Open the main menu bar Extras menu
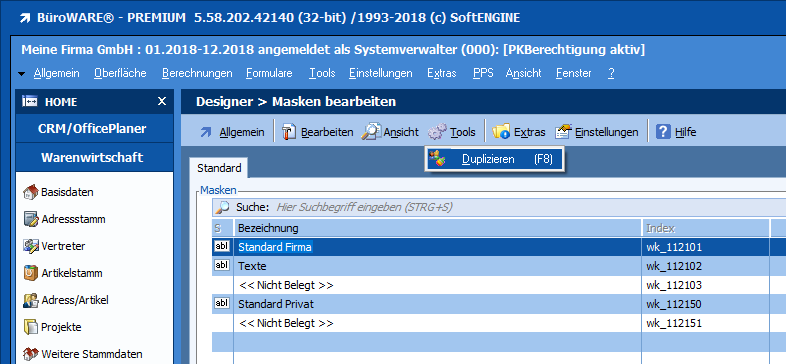 442,73
